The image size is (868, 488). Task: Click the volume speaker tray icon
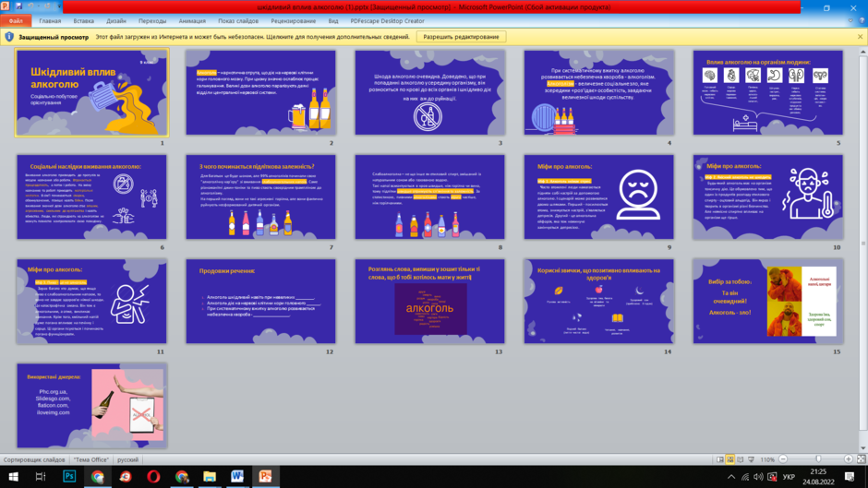tap(758, 476)
